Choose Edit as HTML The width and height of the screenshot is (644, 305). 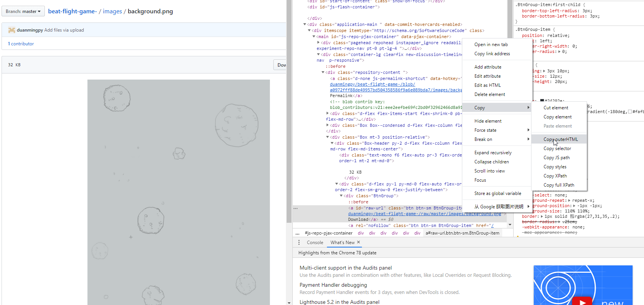(497, 85)
